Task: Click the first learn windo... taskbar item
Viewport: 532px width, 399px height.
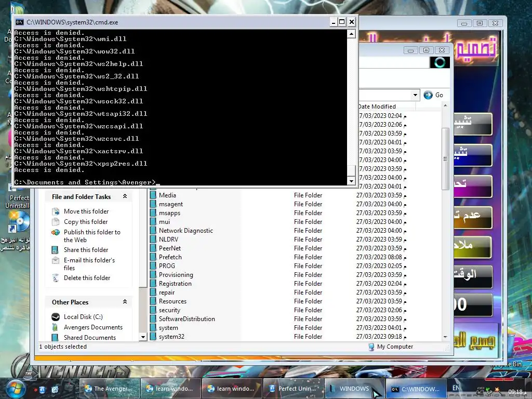Action: pyautogui.click(x=170, y=389)
